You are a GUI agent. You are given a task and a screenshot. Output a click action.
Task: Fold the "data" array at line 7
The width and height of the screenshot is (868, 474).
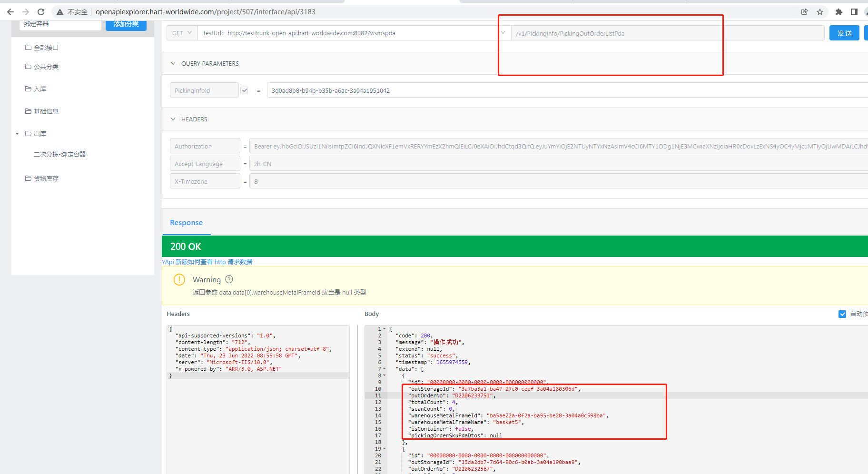(385, 369)
